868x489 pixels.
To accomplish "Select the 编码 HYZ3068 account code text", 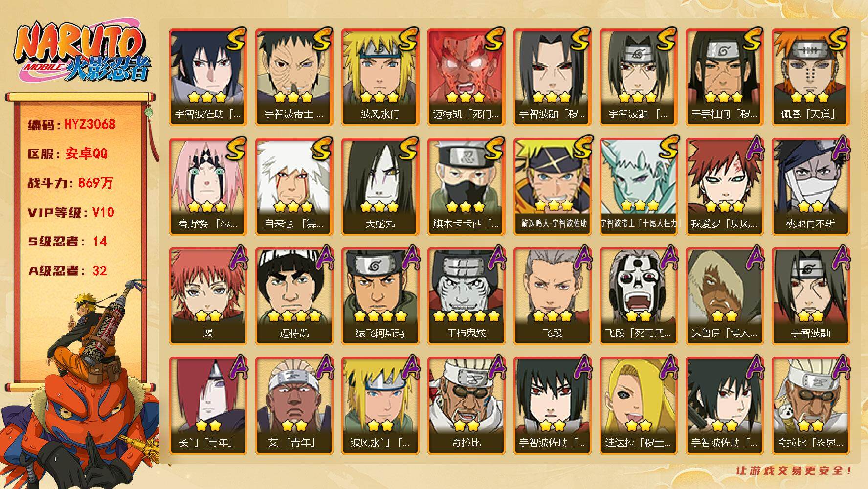I will (72, 124).
